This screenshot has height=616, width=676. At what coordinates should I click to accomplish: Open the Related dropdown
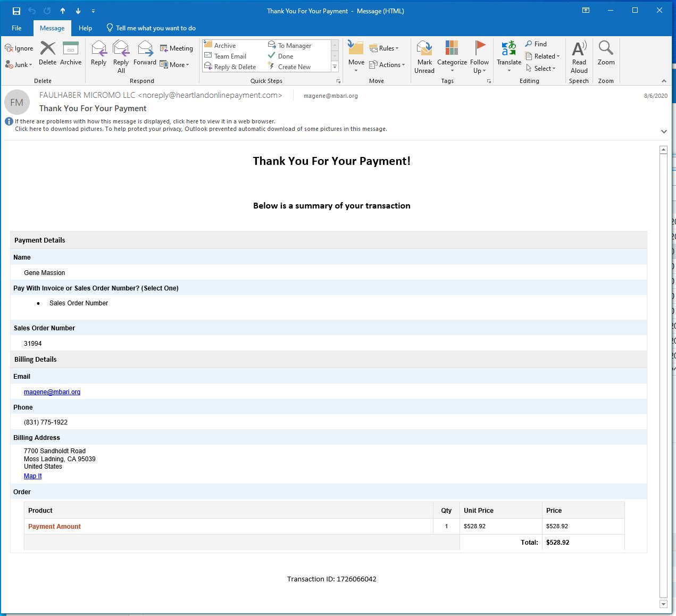(543, 56)
